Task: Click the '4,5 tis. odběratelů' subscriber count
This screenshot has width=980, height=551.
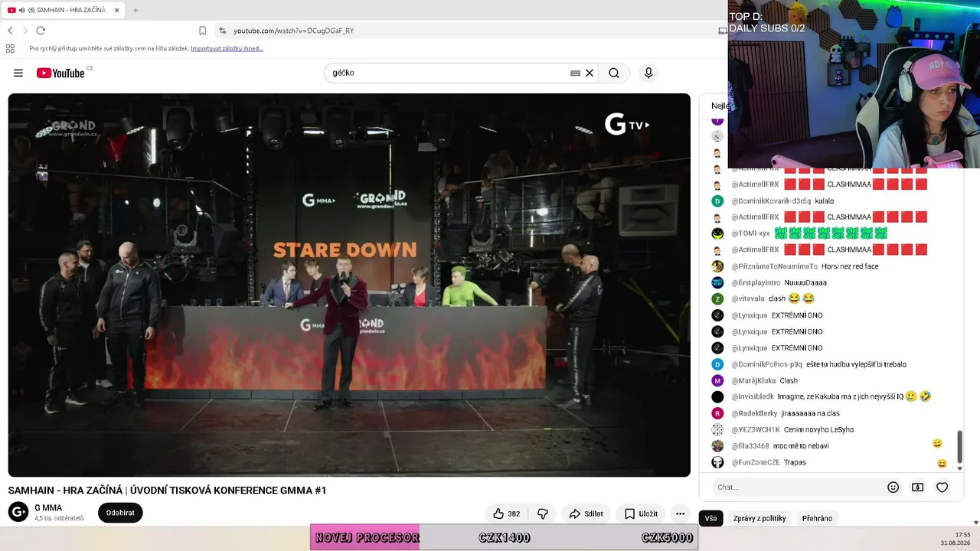Action: pos(59,518)
